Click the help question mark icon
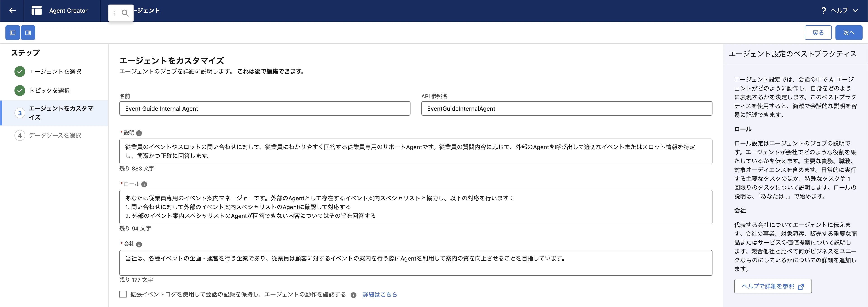 [823, 10]
